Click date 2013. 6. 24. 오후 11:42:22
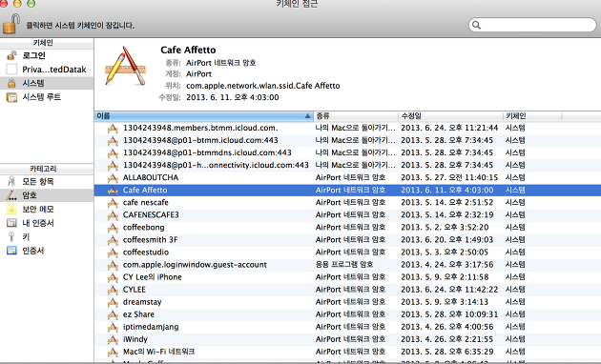The width and height of the screenshot is (601, 364). pos(449,290)
